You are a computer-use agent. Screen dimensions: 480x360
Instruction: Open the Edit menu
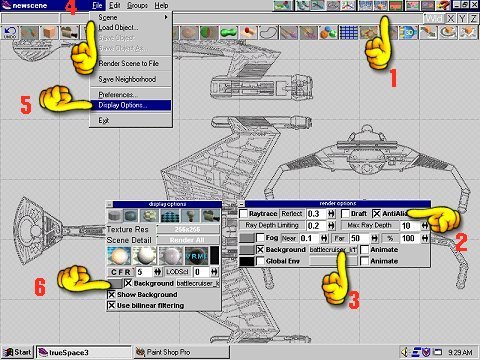114,6
